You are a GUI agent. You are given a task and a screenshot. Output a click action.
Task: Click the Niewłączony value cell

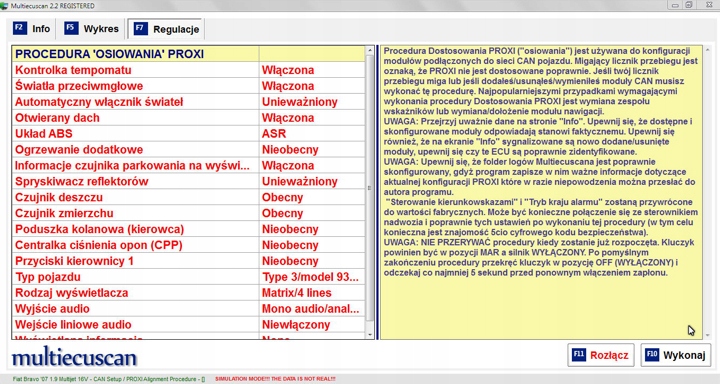click(312, 325)
